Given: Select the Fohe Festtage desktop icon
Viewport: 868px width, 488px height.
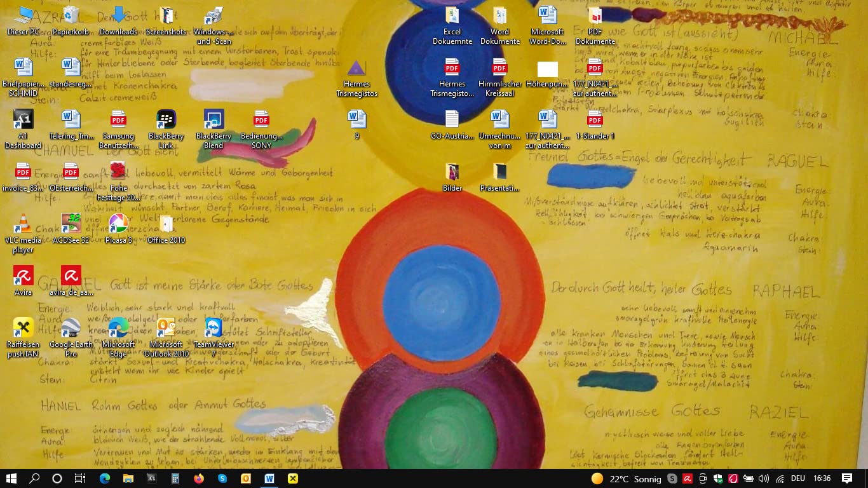Looking at the screenshot, I should 118,182.
